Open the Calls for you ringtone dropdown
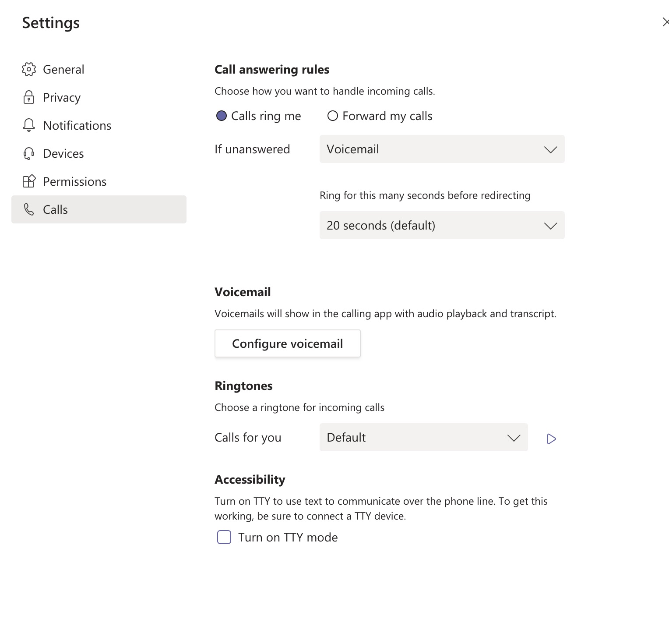The width and height of the screenshot is (669, 644). [x=423, y=437]
